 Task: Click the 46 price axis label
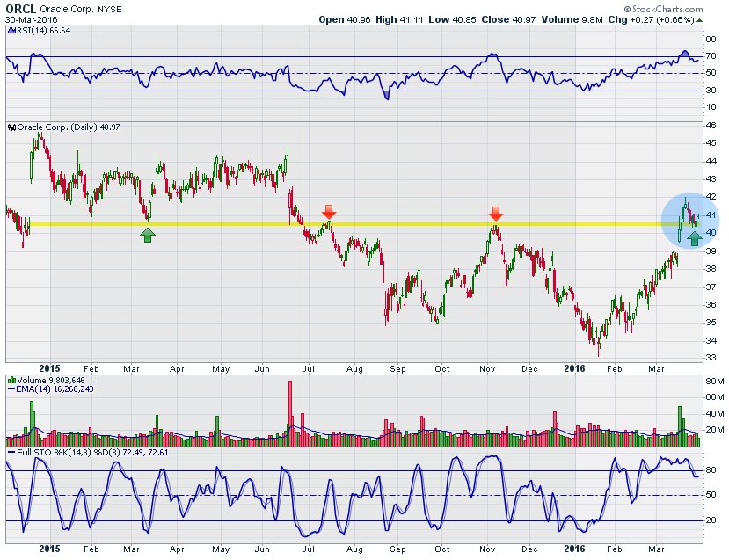[711, 126]
